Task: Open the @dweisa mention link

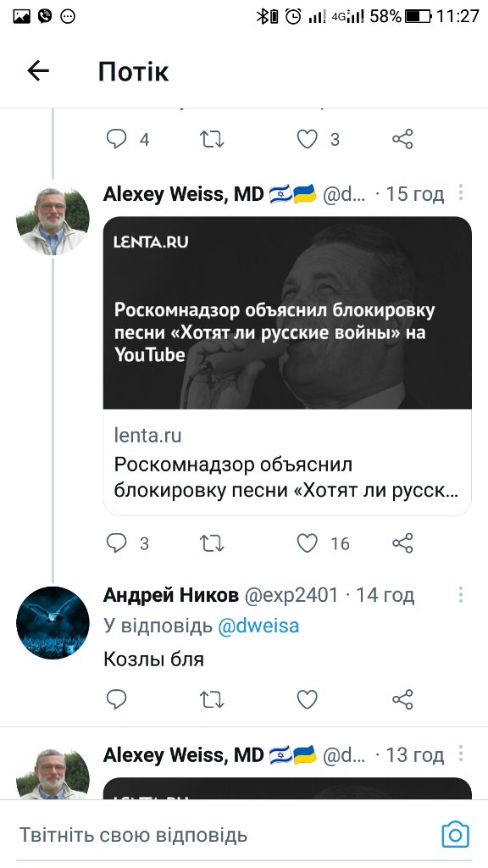Action: click(258, 626)
